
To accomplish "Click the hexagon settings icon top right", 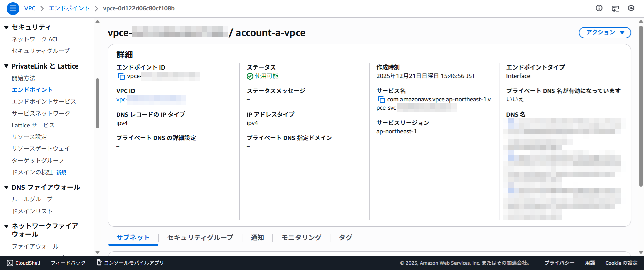I will (x=631, y=8).
